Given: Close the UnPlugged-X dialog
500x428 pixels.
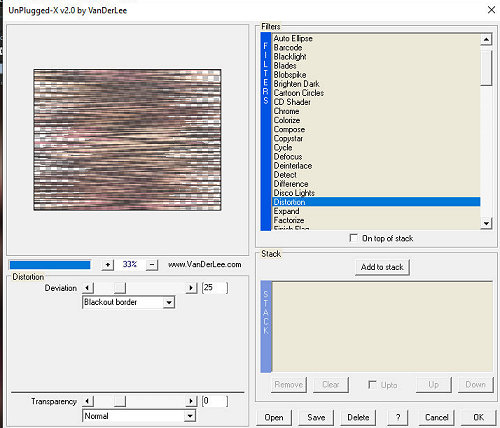Looking at the screenshot, I should pos(491,10).
